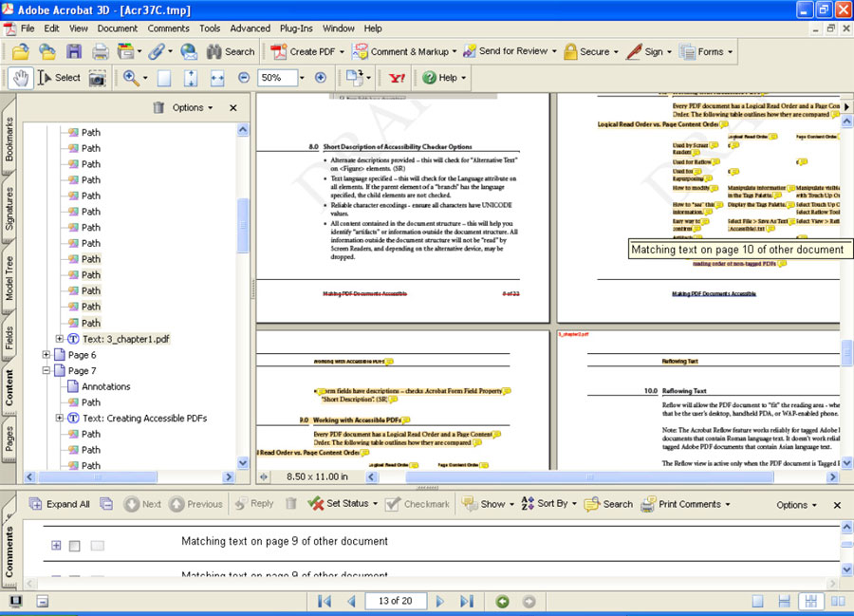Open Search with binoculars icon
This screenshot has height=616, width=854.
(231, 52)
